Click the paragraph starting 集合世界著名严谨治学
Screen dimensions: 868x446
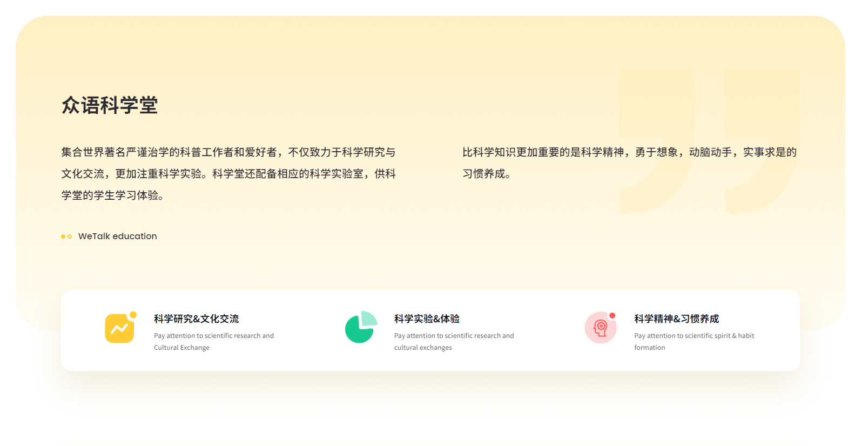tap(228, 174)
